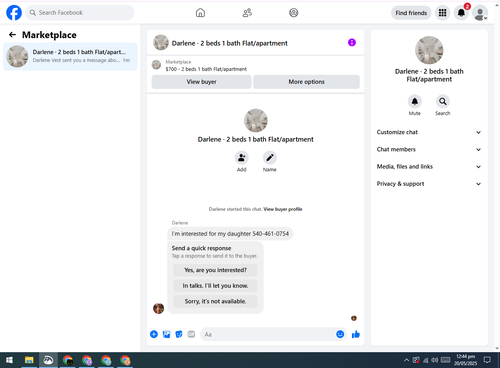The image size is (500, 368).
Task: Send quick response Sorry, it's not available.
Action: 215,301
